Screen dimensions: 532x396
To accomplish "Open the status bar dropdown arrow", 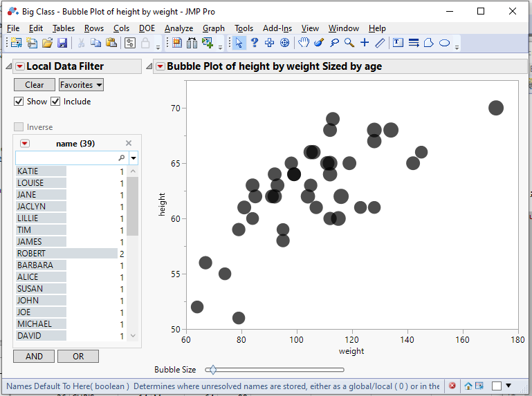I will point(508,386).
